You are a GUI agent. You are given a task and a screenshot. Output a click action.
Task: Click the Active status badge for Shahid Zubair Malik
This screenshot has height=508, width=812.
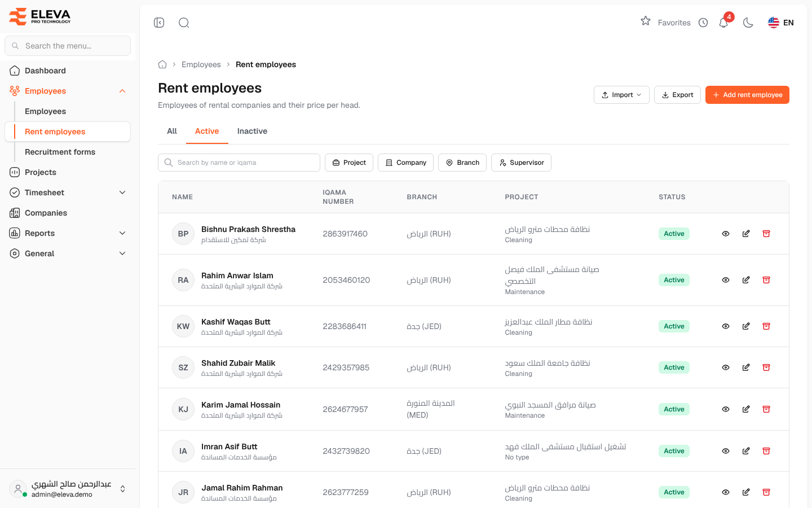tap(674, 367)
